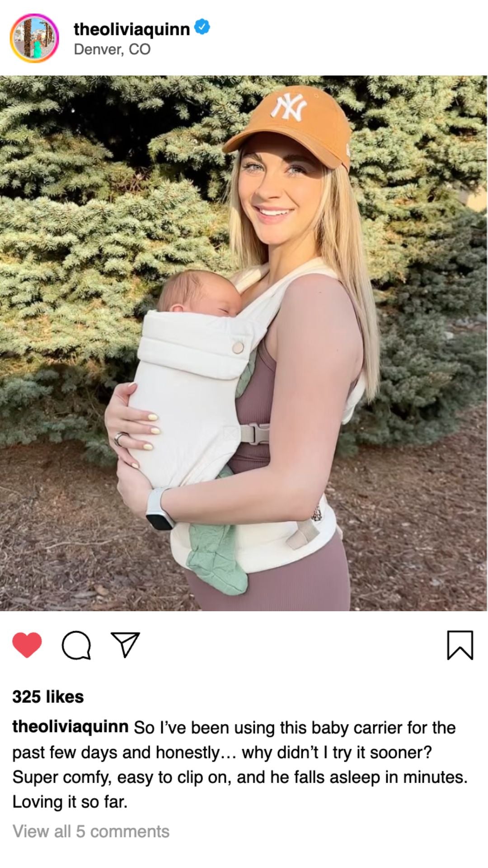This screenshot has width=488, height=868.
Task: Open theoliviaquinn profile from the header username
Action: (131, 29)
